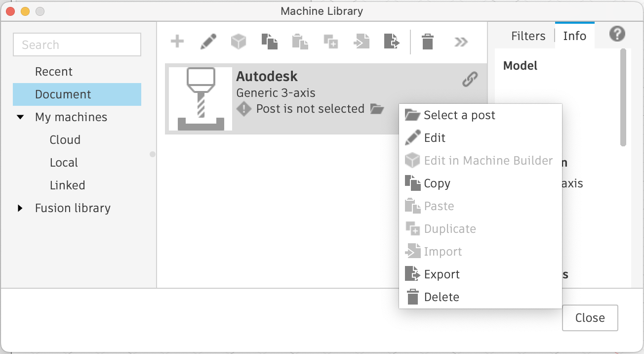Add a new machine with the plus icon
The width and height of the screenshot is (644, 354).
177,42
